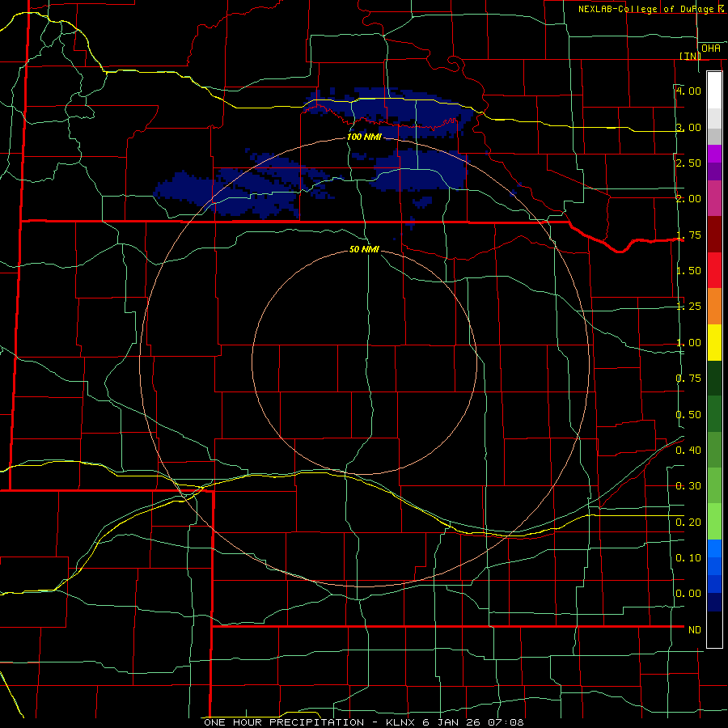
Task: Pick the dark maroon legend swatch
Action: (x=714, y=235)
